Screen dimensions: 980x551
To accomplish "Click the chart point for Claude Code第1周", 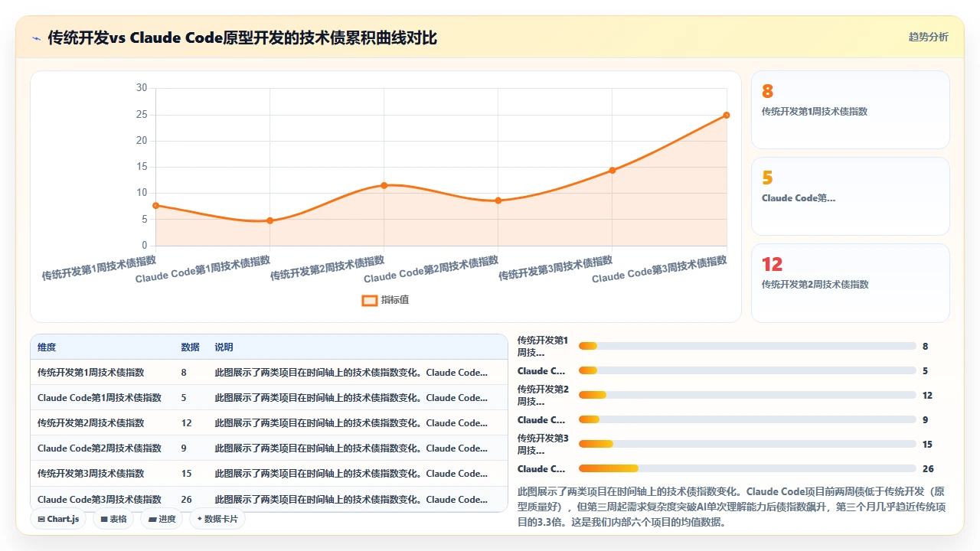I will click(x=269, y=220).
